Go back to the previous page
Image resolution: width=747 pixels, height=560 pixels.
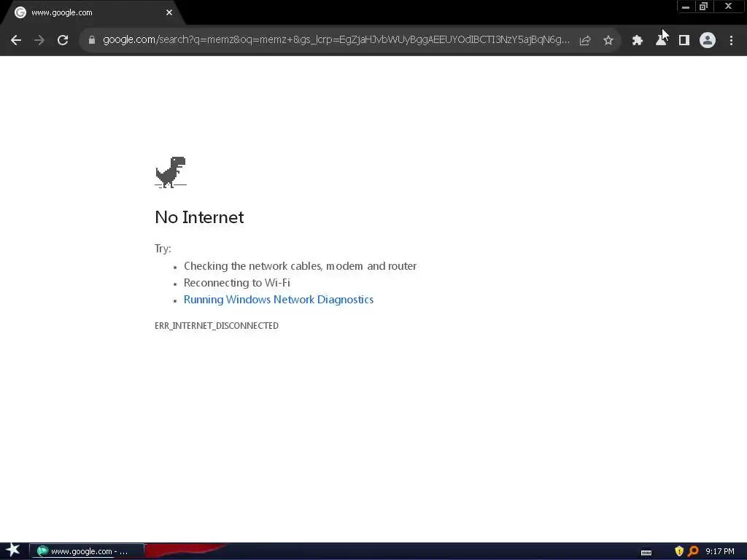coord(16,41)
